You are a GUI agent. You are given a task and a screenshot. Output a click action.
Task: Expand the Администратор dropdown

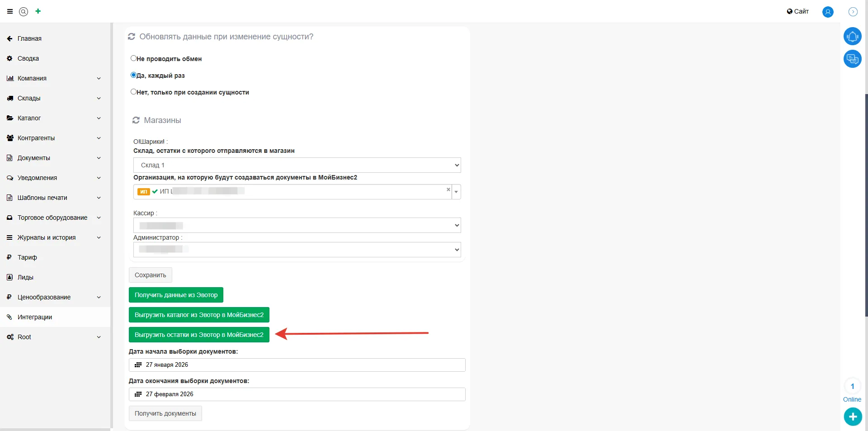point(297,250)
